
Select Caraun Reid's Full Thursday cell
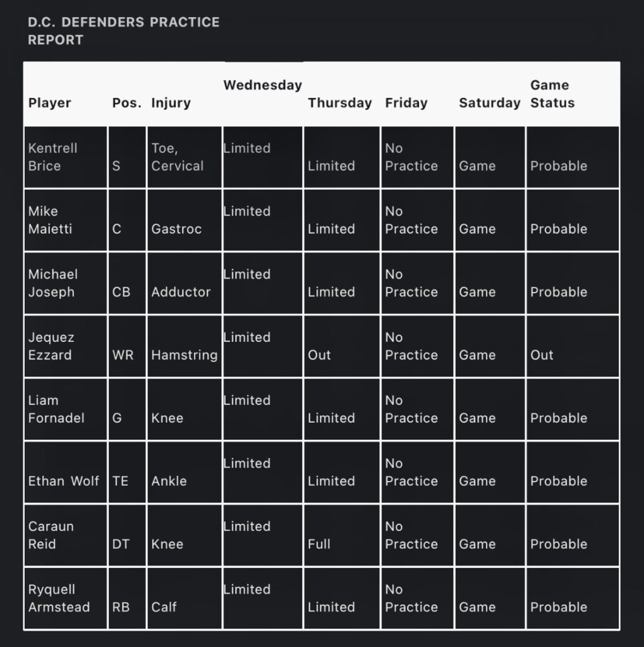pos(319,544)
